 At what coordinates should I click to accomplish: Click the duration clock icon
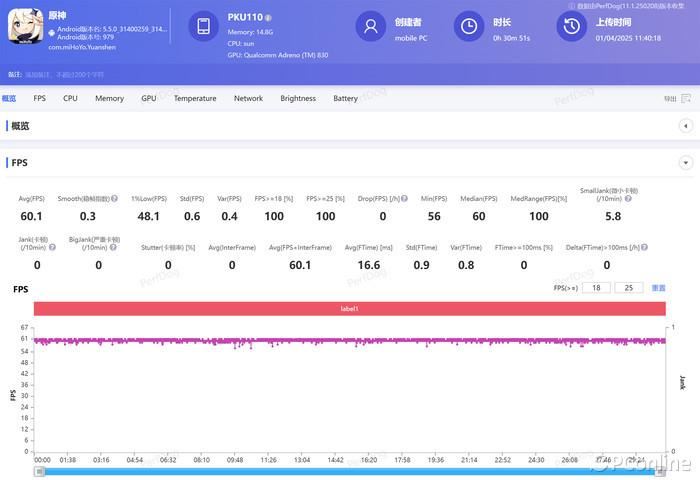pos(469,26)
